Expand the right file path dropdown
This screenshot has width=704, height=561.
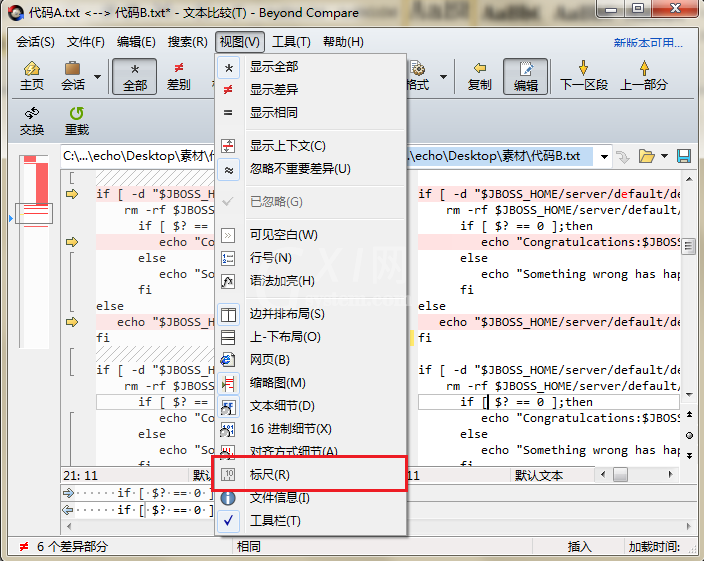[x=604, y=157]
